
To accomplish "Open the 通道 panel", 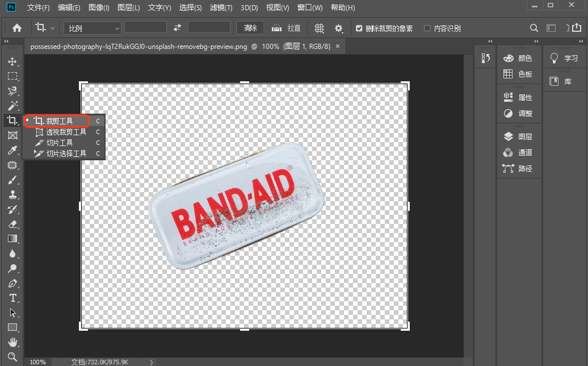I will (519, 152).
